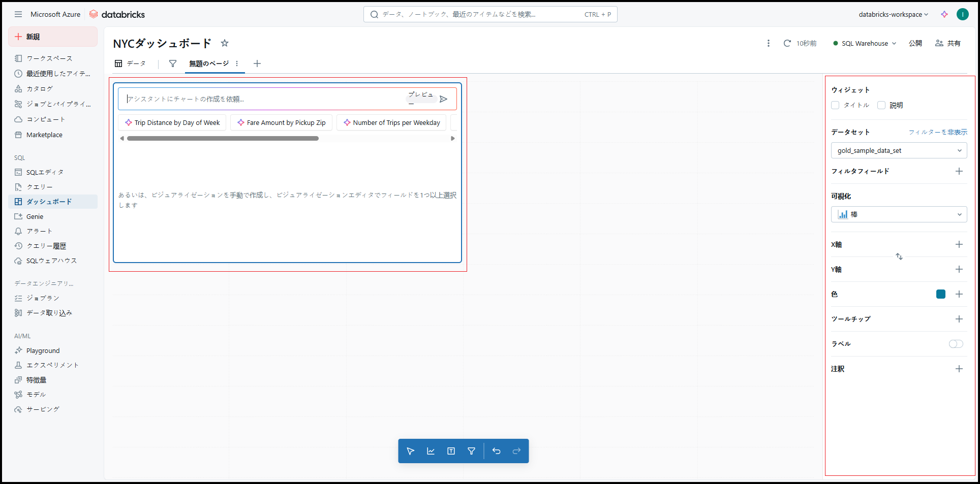Click the フィルターを非表示 link

click(x=938, y=132)
